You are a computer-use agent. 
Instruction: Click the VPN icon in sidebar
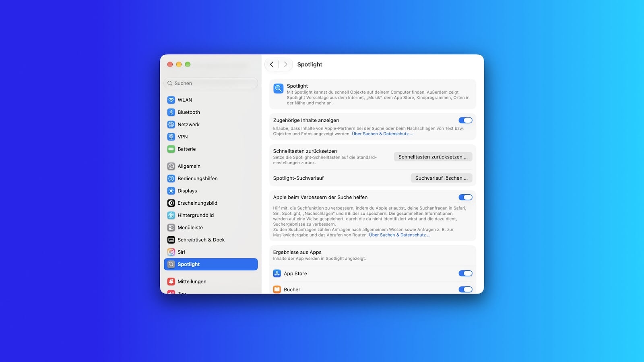pos(171,137)
